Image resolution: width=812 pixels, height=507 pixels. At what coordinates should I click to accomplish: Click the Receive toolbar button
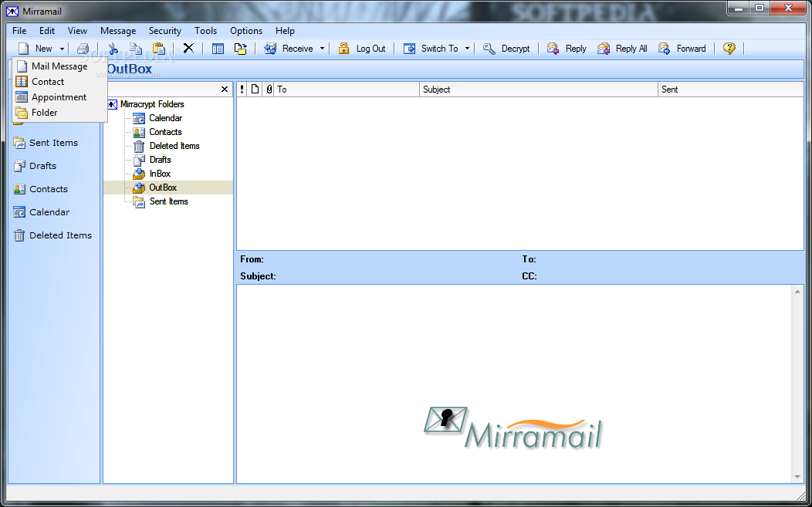pos(289,49)
